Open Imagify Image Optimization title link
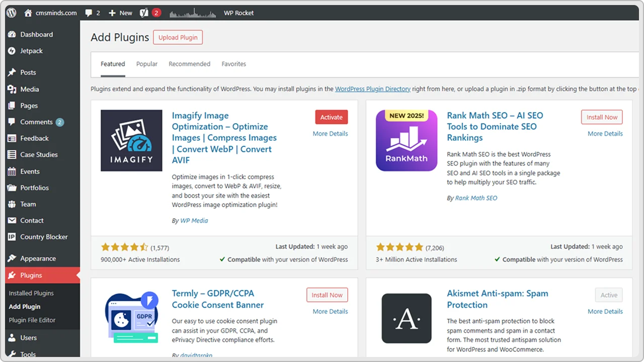 click(224, 138)
